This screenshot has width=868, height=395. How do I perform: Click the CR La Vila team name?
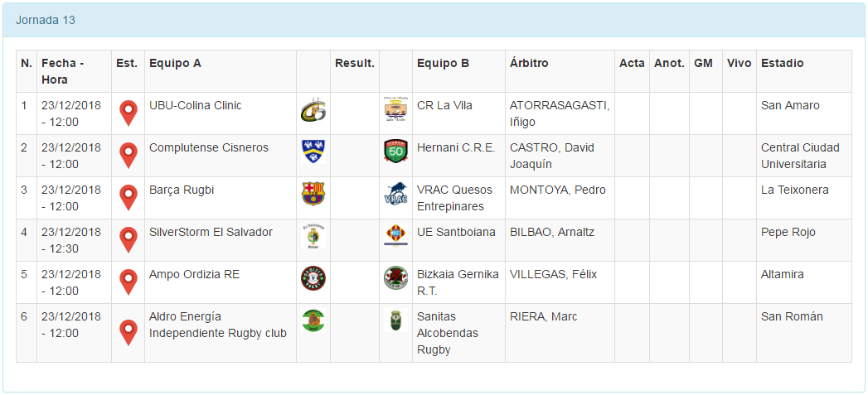click(x=444, y=105)
